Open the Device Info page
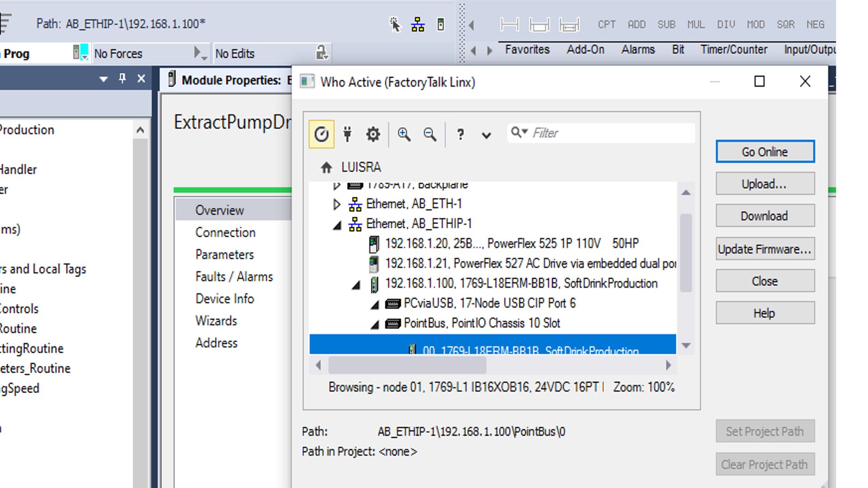This screenshot has height=488, width=868. 225,299
